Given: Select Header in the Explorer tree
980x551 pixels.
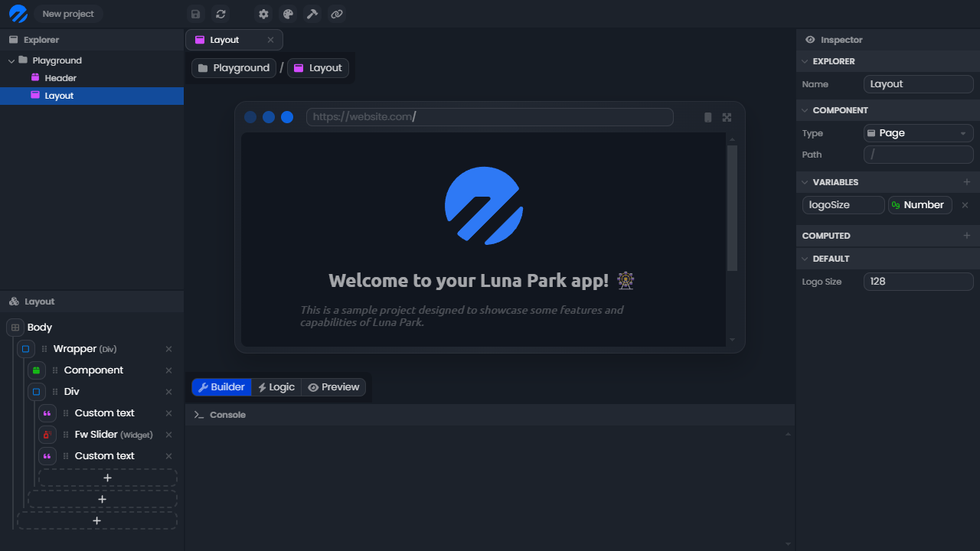Looking at the screenshot, I should pyautogui.click(x=60, y=78).
